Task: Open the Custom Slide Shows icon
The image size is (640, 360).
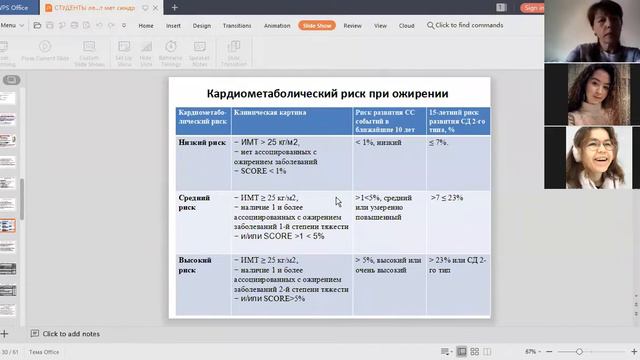Action: coord(89,46)
